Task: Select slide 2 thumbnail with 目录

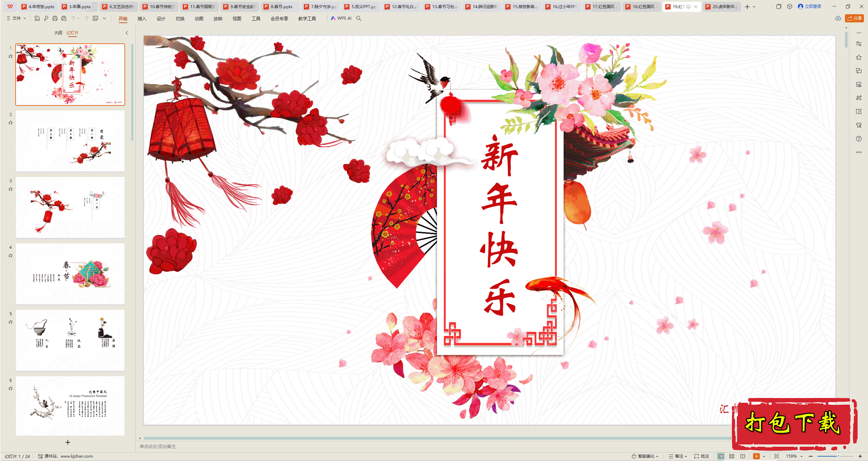Action: [x=70, y=141]
